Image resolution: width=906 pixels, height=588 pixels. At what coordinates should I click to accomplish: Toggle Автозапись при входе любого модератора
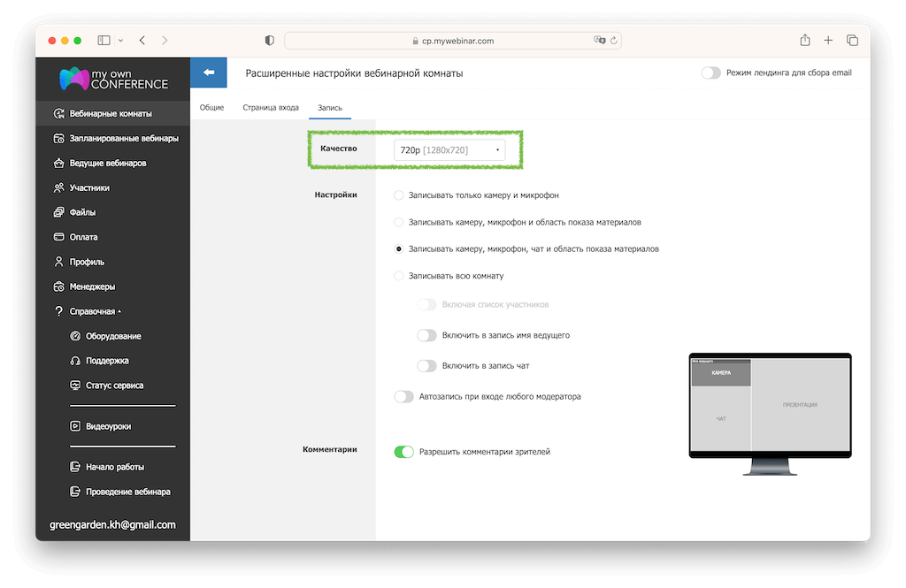(403, 397)
